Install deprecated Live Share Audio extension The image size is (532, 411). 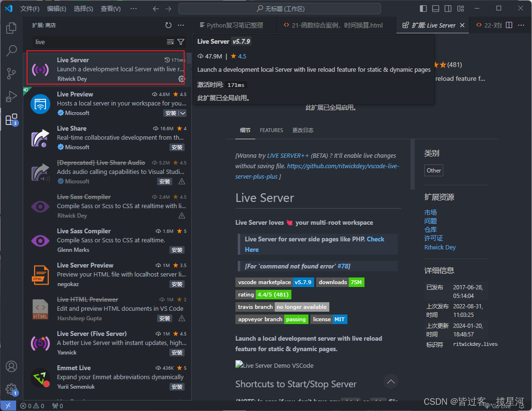[165, 182]
